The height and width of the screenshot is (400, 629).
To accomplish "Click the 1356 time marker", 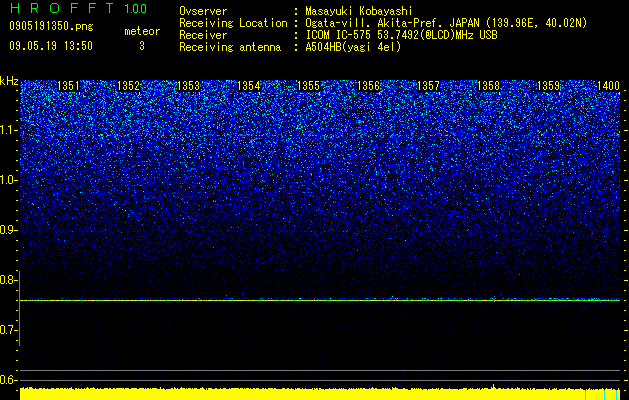I will coord(368,86).
